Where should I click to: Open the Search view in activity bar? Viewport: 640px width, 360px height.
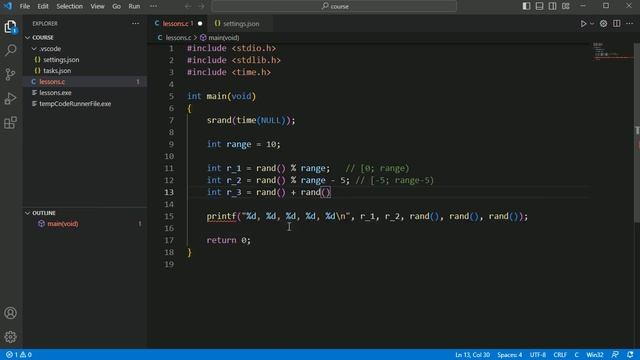pos(11,50)
